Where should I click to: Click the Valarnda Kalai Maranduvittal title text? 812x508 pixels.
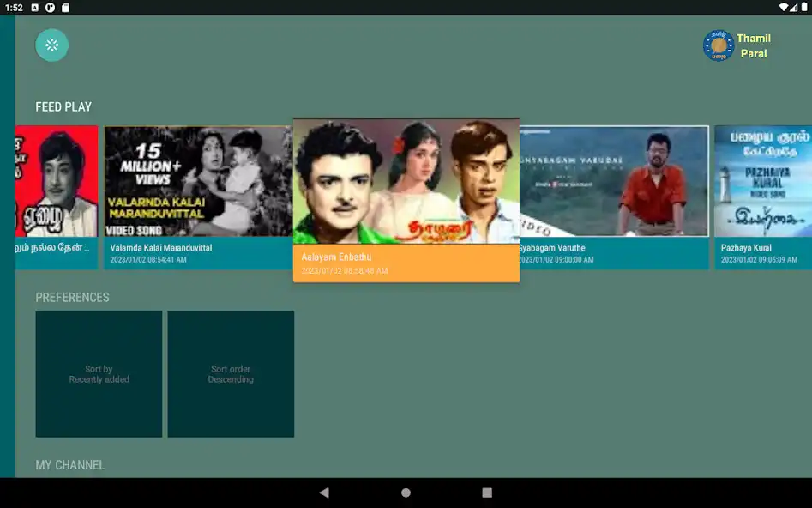(x=161, y=248)
